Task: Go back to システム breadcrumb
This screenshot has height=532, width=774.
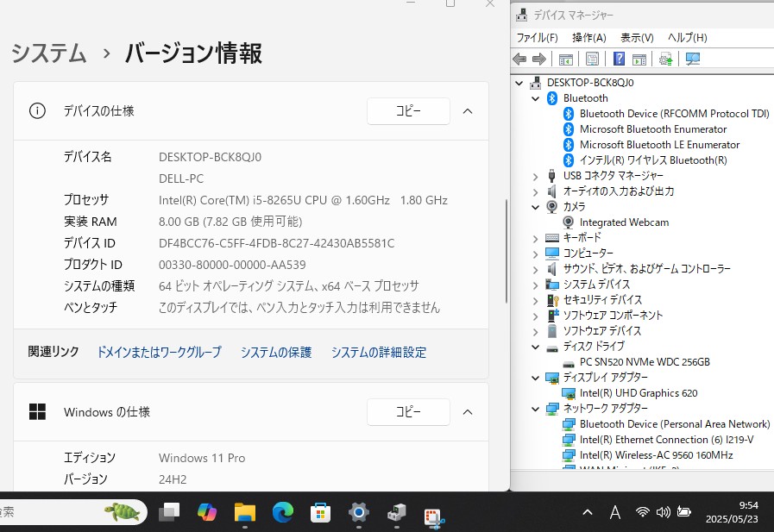Action: coord(49,53)
